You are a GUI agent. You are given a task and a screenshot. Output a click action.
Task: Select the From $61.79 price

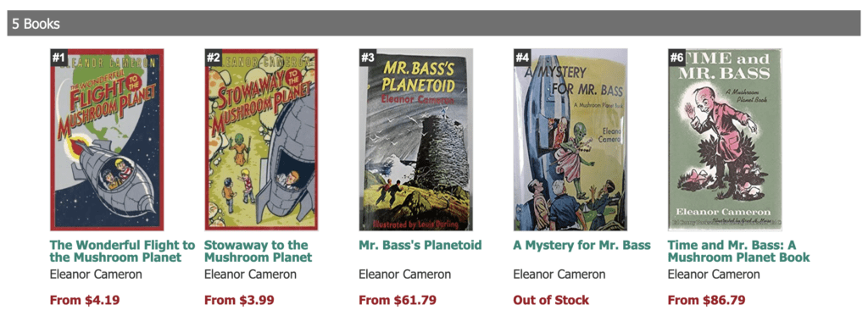pyautogui.click(x=398, y=301)
